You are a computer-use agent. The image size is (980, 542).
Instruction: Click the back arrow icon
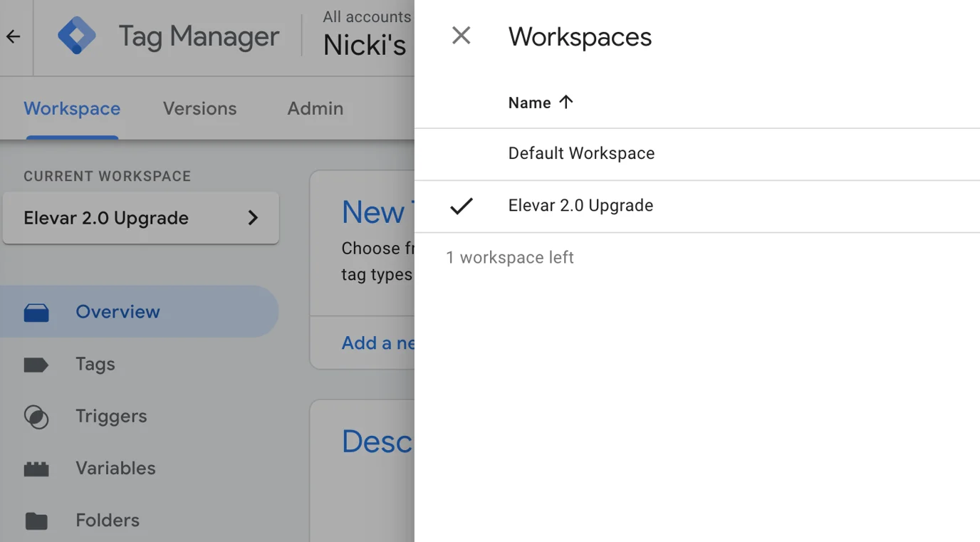pos(13,36)
